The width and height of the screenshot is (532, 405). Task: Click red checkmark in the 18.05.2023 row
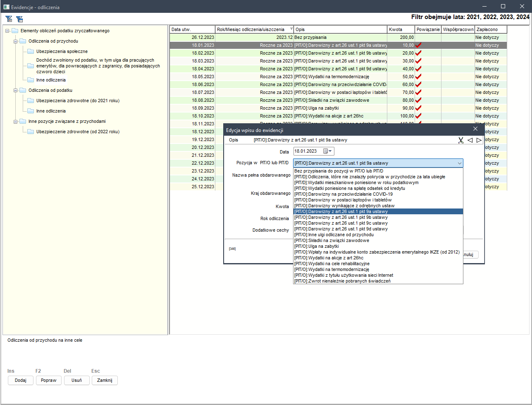click(x=418, y=77)
